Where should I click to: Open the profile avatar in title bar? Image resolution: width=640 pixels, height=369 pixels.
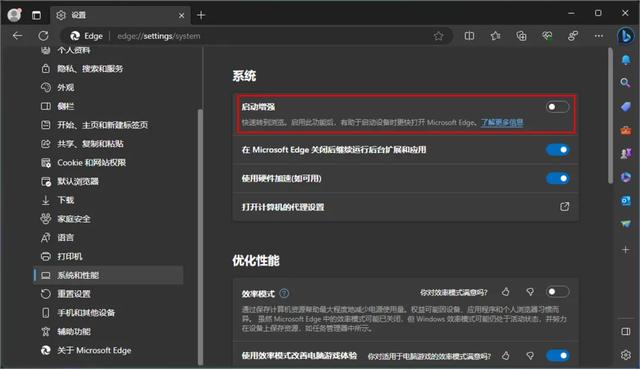click(15, 15)
